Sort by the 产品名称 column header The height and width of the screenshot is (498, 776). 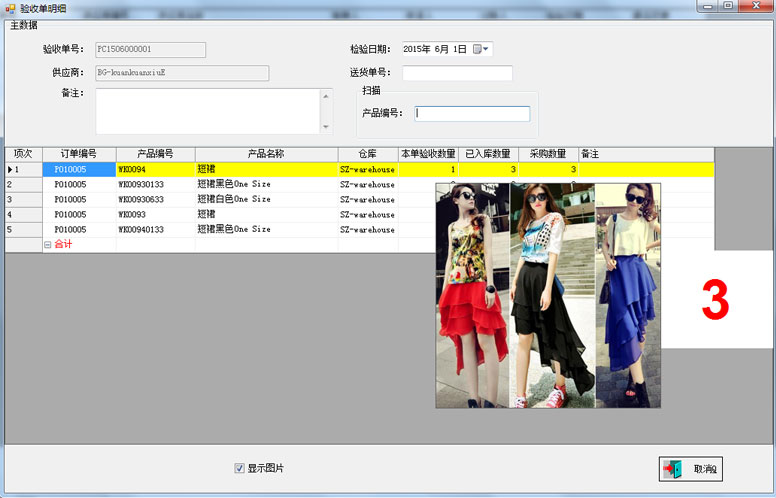[266, 154]
